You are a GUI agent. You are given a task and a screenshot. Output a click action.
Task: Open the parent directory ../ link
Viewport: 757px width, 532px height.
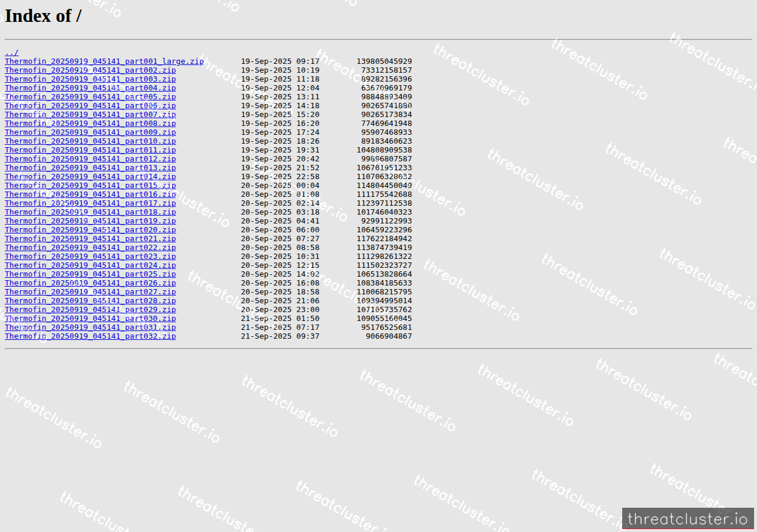point(11,53)
